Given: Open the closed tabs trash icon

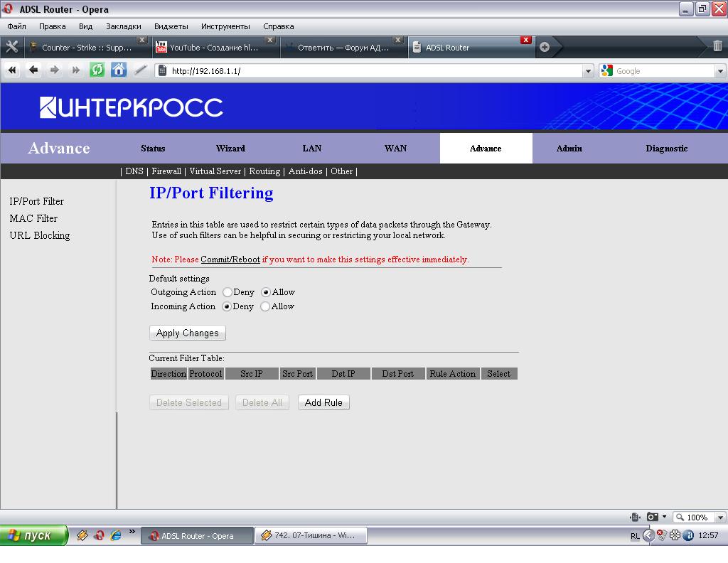Looking at the screenshot, I should coord(717,45).
